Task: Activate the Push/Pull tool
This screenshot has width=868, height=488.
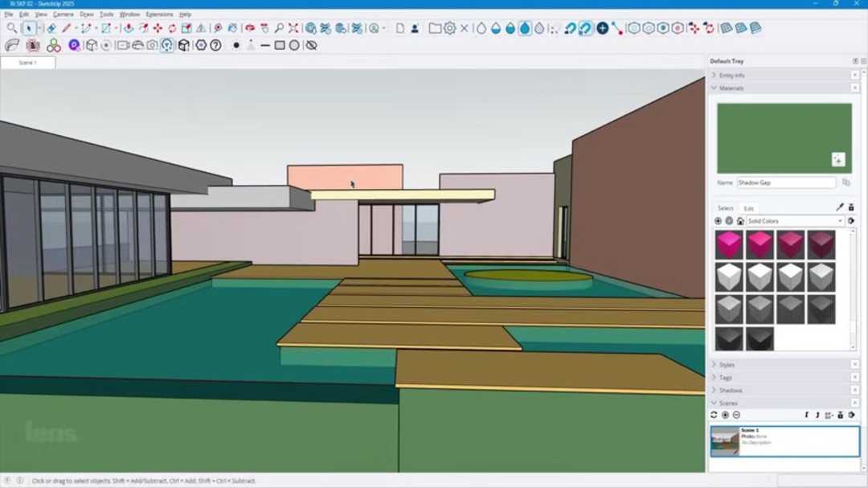Action: tap(129, 28)
